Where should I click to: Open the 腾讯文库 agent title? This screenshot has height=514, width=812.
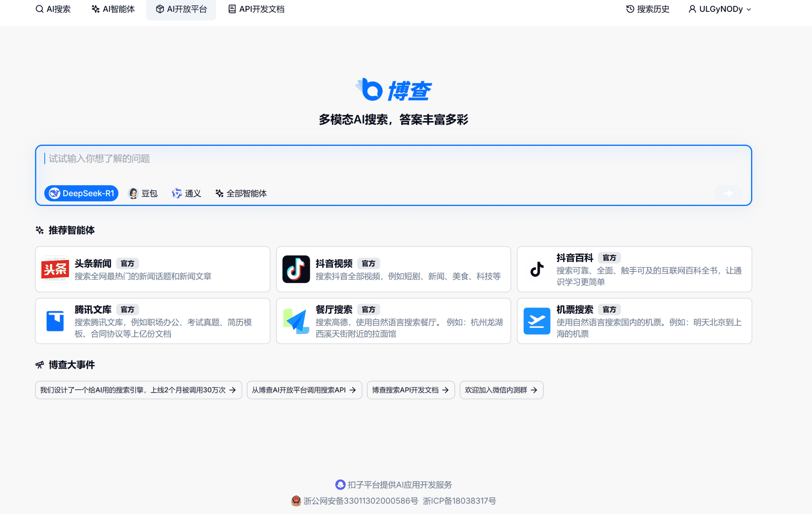tap(93, 309)
